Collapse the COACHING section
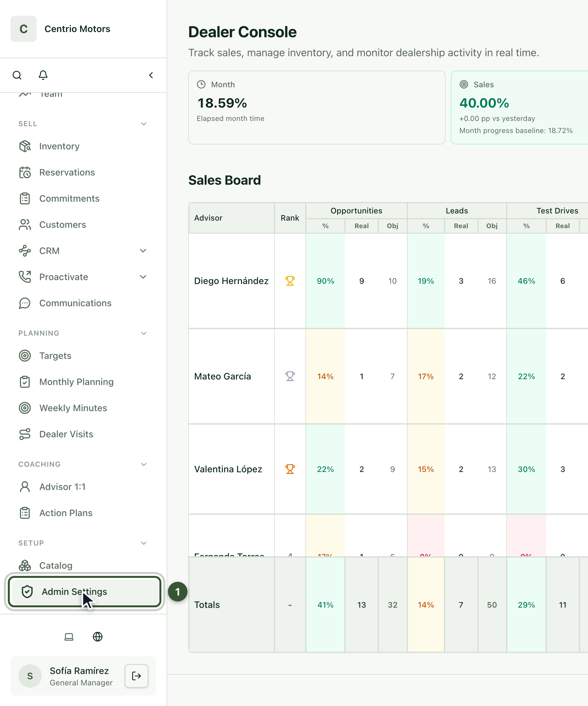The image size is (588, 706). 144,464
